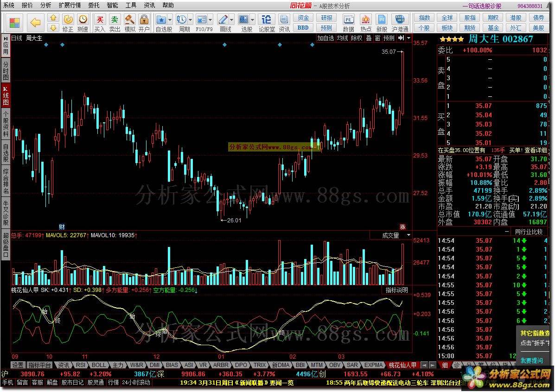Open the chart options dropdown next to 预测
This screenshot has width=555, height=392.
point(409,38)
